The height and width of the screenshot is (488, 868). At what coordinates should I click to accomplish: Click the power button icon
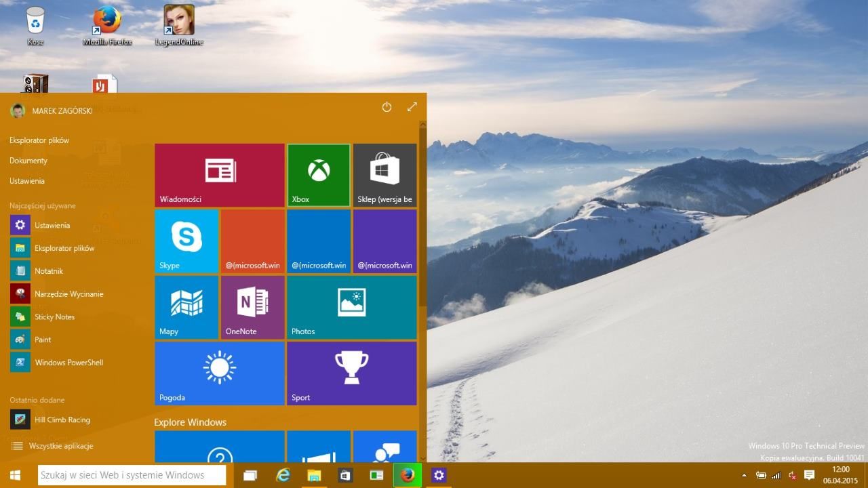tap(387, 107)
